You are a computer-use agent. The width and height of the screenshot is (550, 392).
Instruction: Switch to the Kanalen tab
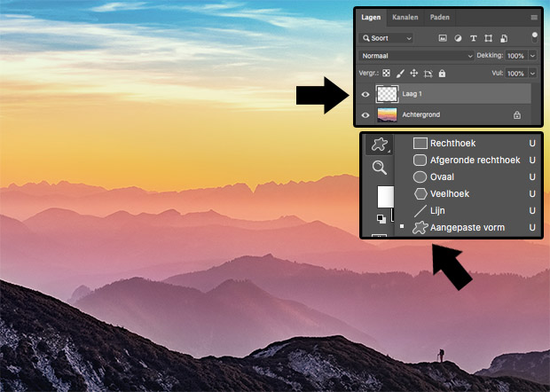tap(407, 17)
